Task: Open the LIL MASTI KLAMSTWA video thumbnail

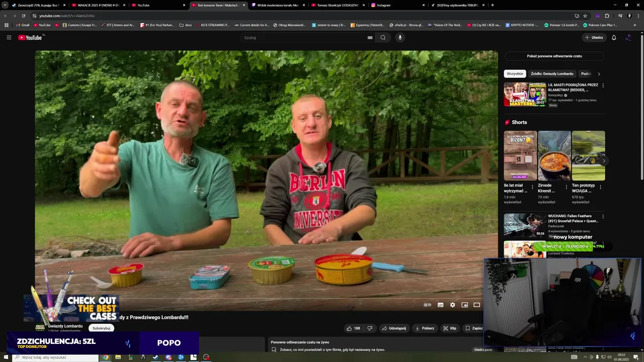Action: click(525, 95)
